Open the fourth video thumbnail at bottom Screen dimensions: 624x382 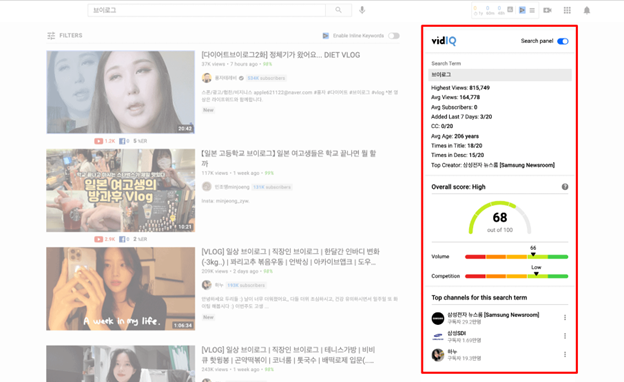click(121, 364)
